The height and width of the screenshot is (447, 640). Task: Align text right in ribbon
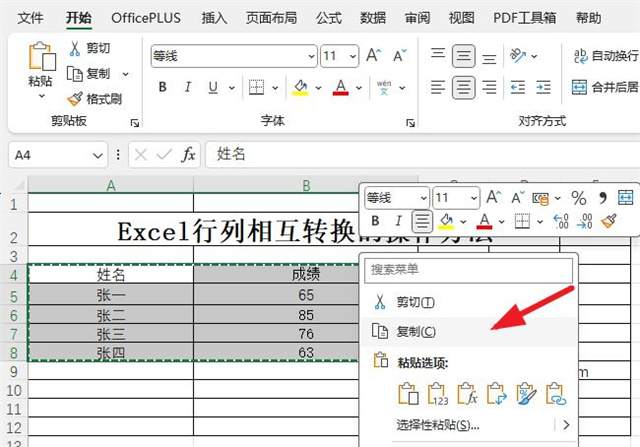[489, 87]
